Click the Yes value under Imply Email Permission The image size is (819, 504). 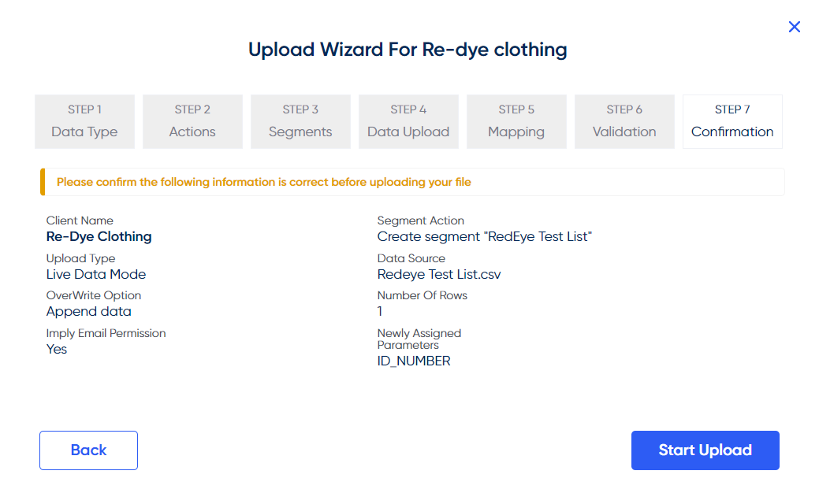tap(56, 349)
